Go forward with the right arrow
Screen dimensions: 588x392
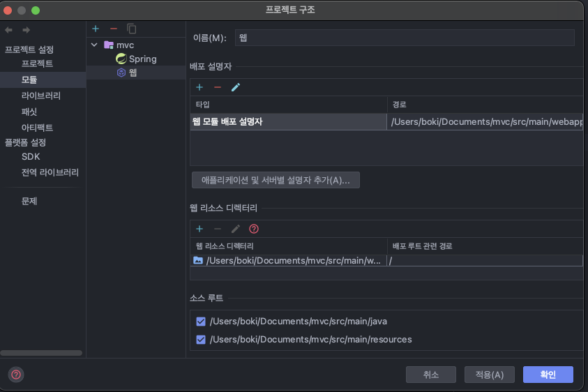(x=27, y=29)
